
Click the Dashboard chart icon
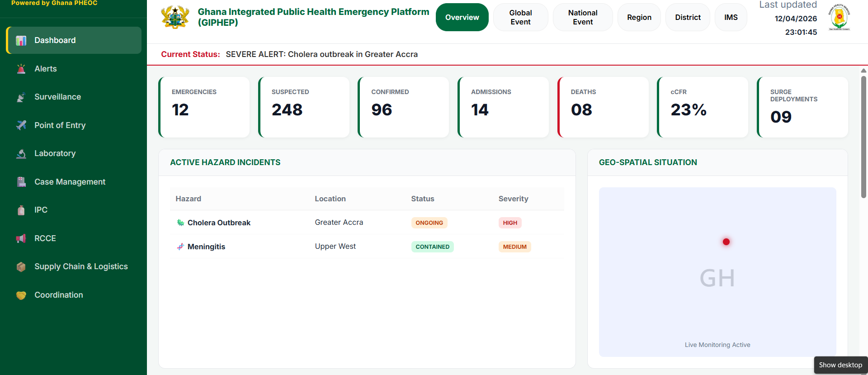point(21,41)
